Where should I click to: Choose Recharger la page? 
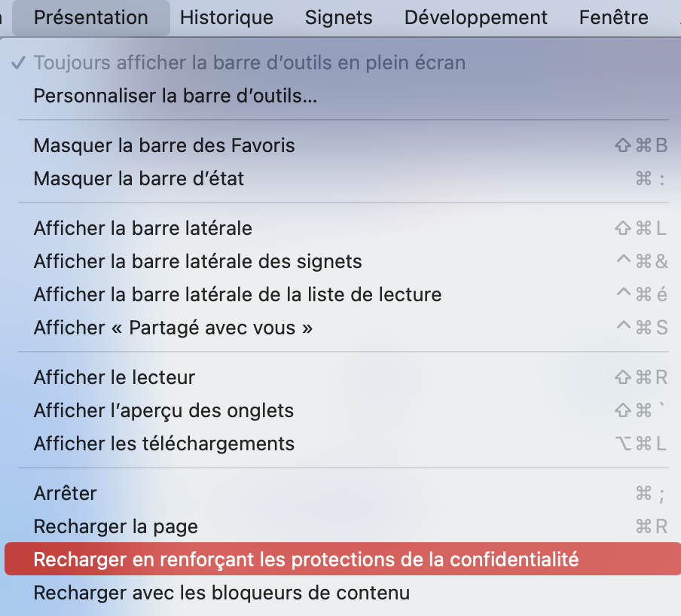(116, 526)
